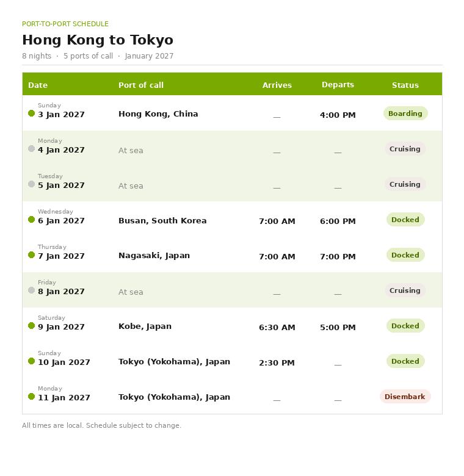Click the gray dot next to 8 Jan 2027
The width and height of the screenshot is (464, 476).
point(31,290)
